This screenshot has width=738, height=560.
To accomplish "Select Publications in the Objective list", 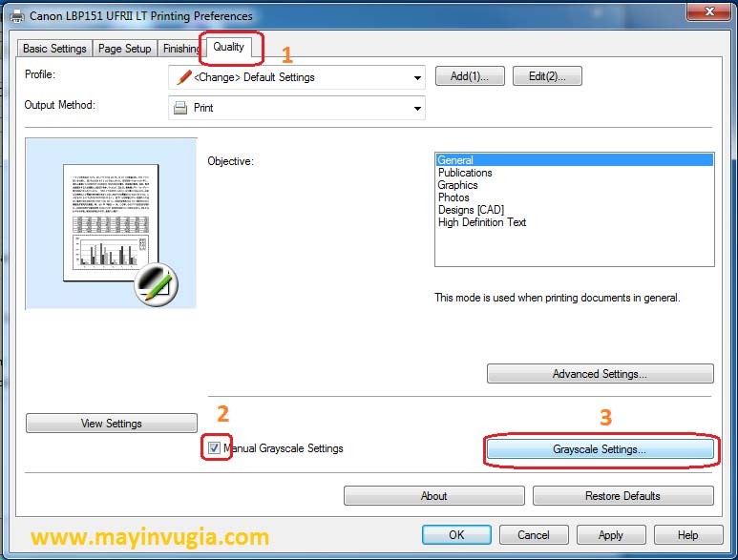I will [574, 173].
